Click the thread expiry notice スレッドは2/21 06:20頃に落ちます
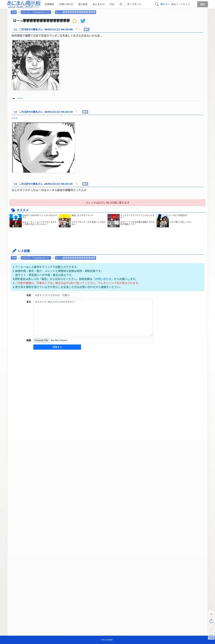The height and width of the screenshot is (644, 215). [107, 203]
